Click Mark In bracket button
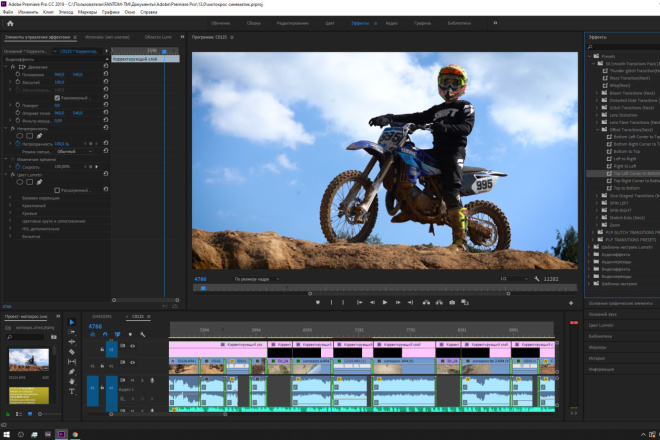Image resolution: width=660 pixels, height=440 pixels. 331,302
